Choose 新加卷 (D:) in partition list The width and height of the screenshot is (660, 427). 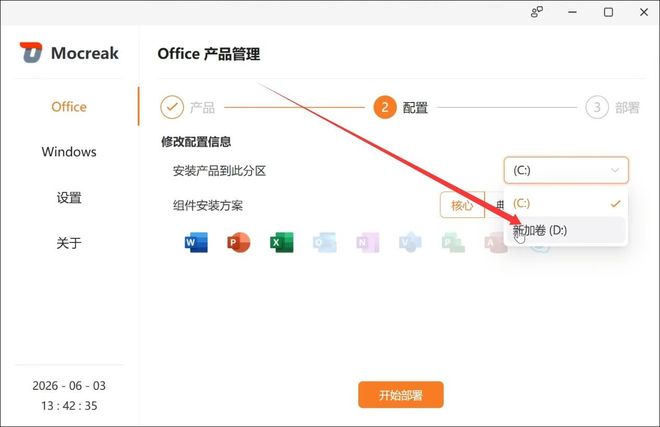pos(566,230)
